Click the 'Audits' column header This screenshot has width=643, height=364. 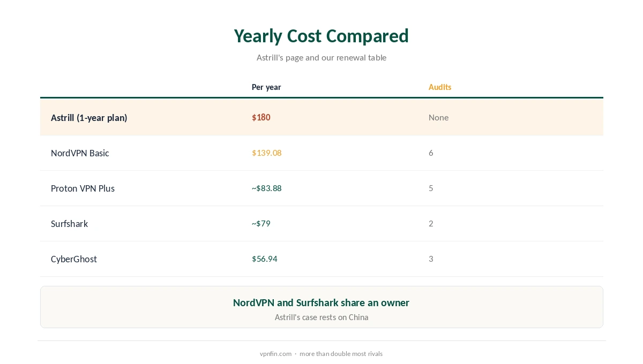(440, 87)
